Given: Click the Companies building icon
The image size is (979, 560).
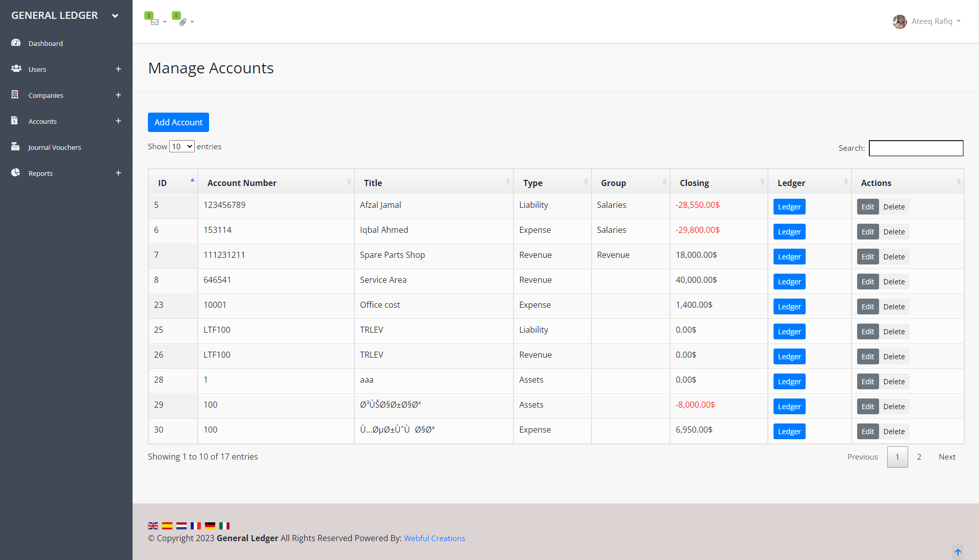Looking at the screenshot, I should [x=15, y=95].
